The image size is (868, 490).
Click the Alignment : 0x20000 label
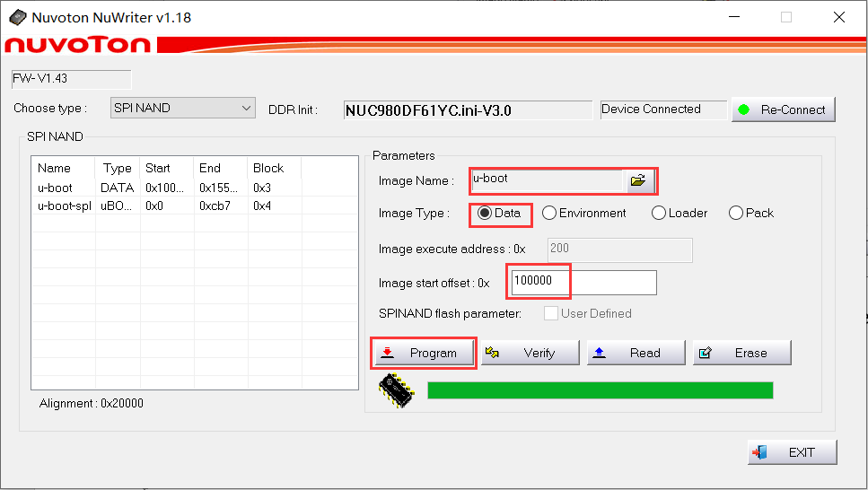pyautogui.click(x=91, y=403)
